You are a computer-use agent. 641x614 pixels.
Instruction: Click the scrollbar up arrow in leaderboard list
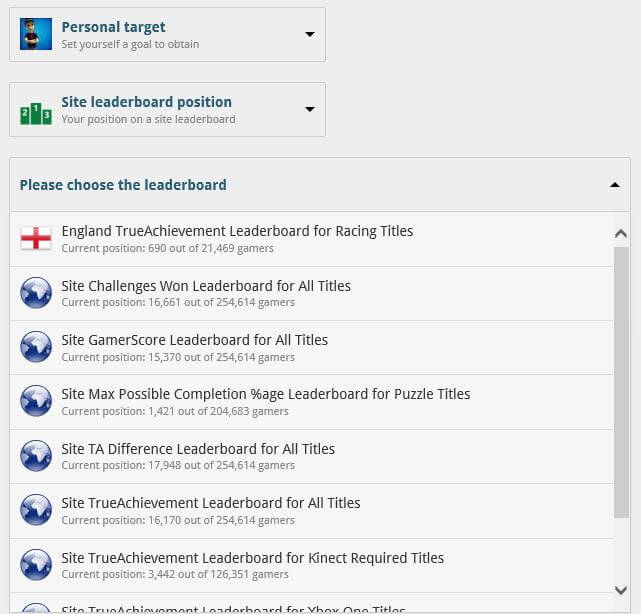coord(621,233)
